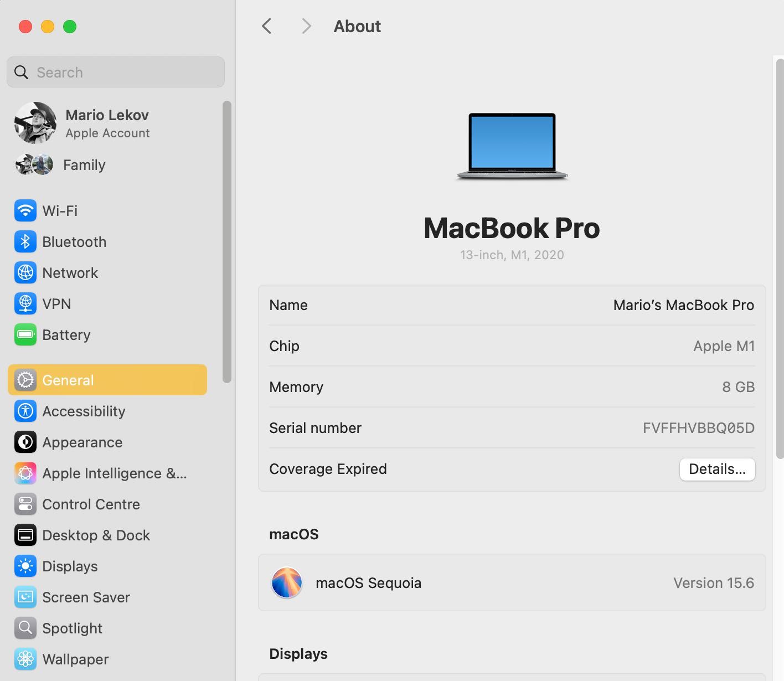This screenshot has width=784, height=681.
Task: Click the Search input field
Action: tap(116, 72)
